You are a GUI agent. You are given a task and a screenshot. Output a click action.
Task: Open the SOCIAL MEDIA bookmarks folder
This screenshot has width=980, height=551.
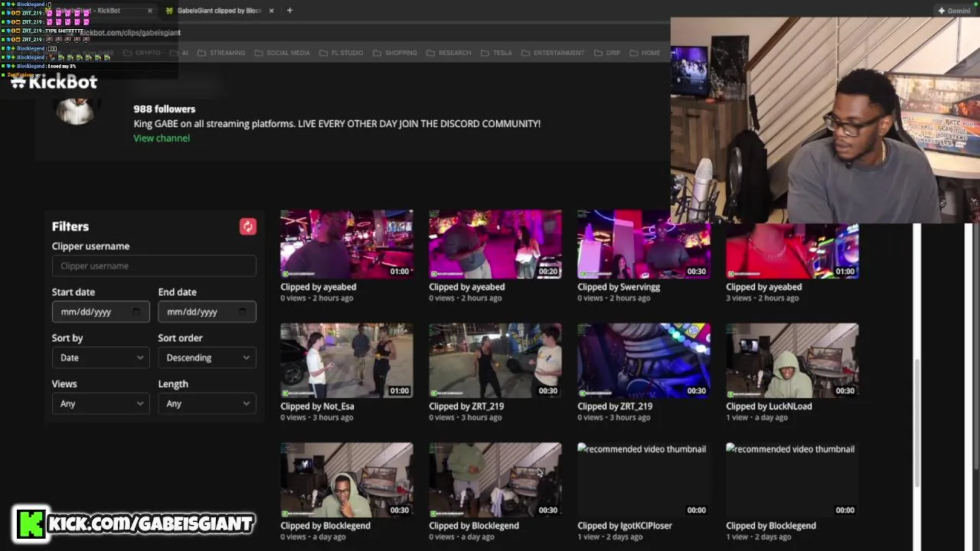point(282,53)
